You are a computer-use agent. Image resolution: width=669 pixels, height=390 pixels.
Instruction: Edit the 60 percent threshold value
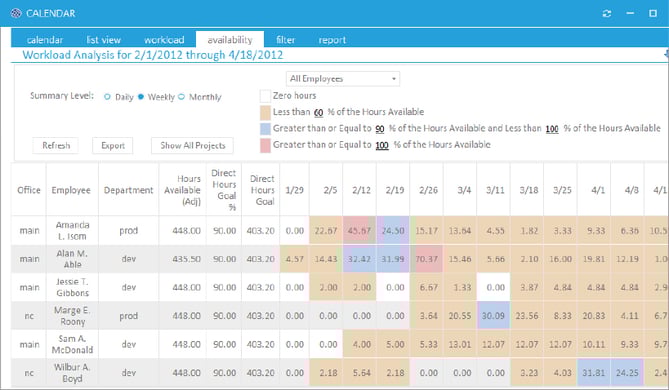click(x=319, y=113)
